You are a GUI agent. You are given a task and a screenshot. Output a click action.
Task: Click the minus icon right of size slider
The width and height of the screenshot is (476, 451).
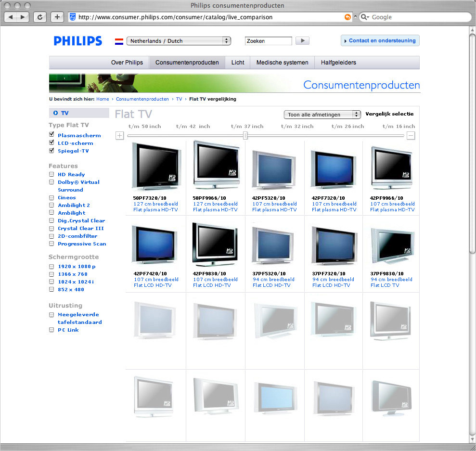coord(411,135)
